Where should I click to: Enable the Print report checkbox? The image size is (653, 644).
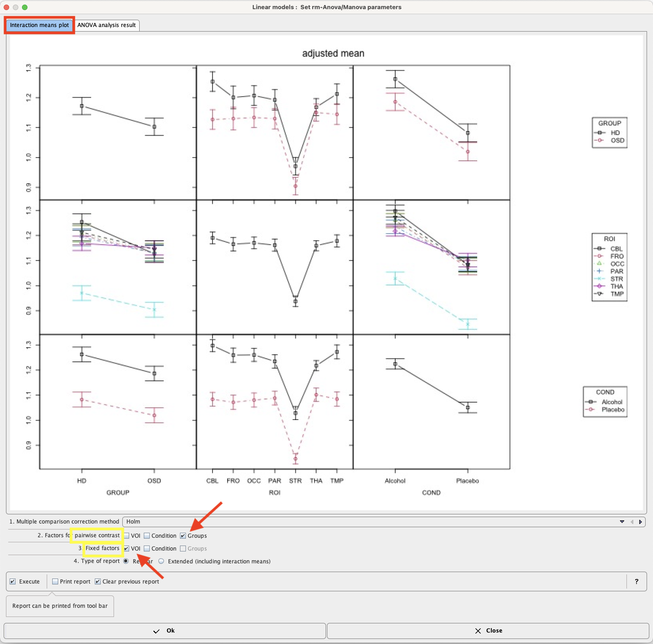coord(55,582)
